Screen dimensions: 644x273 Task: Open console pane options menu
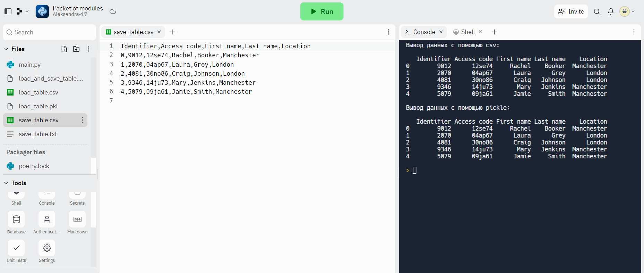pyautogui.click(x=634, y=32)
